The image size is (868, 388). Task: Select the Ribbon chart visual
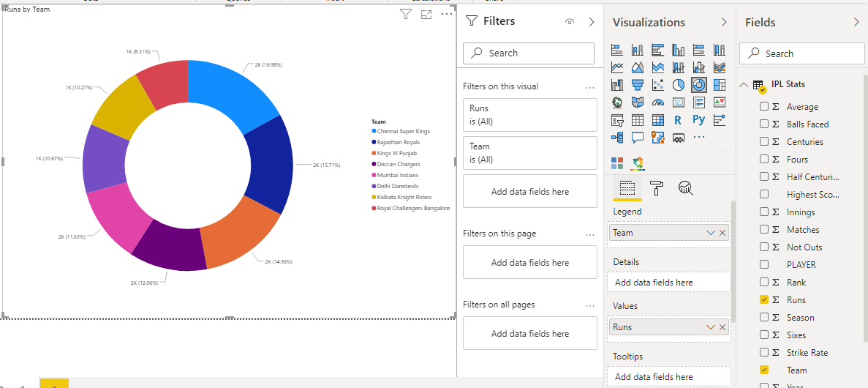click(x=720, y=67)
